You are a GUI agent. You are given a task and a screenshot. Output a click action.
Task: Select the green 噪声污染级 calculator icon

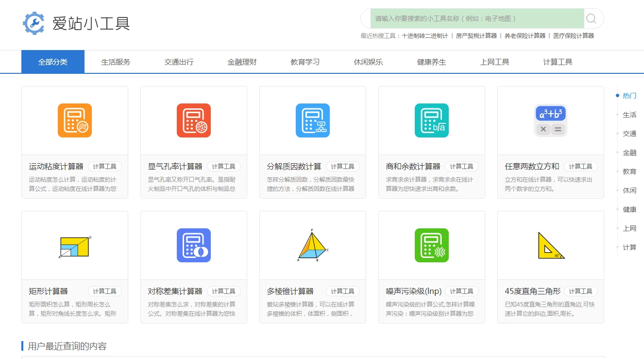click(431, 245)
